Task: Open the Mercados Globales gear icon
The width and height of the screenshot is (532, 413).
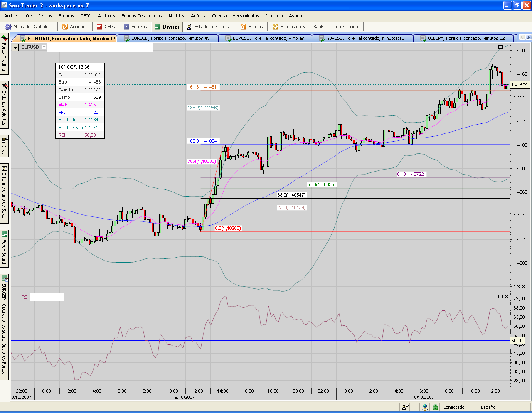Action: point(8,27)
